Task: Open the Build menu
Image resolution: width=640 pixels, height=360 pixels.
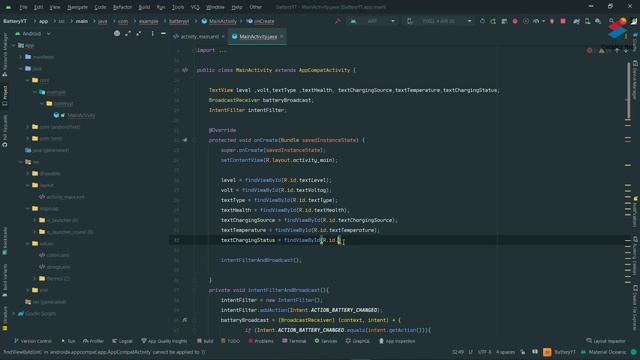Action: [x=144, y=7]
